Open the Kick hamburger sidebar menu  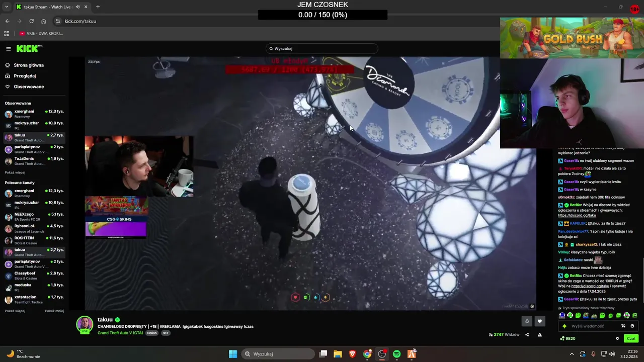pyautogui.click(x=9, y=49)
